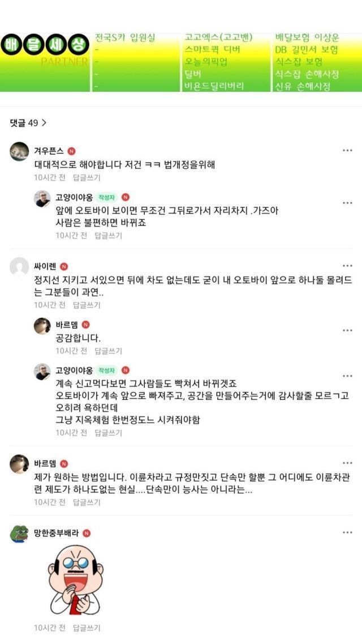Screen dimensions: 362x644
Task: Open 배달세상 PARTNER banner logo
Action: 45,52
